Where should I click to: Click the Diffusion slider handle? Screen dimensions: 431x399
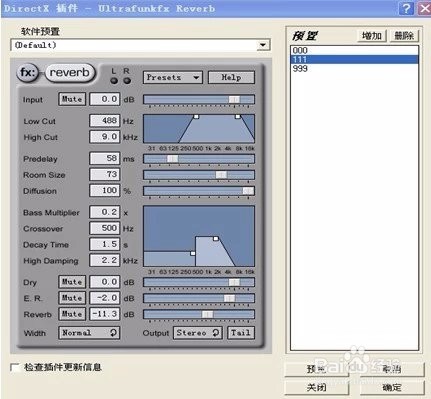tap(248, 191)
